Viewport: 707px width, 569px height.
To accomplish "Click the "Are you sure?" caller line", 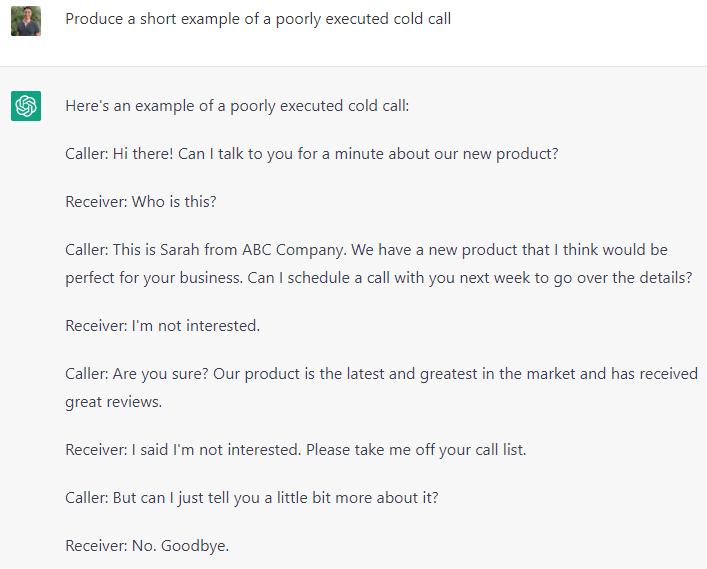I will click(381, 373).
